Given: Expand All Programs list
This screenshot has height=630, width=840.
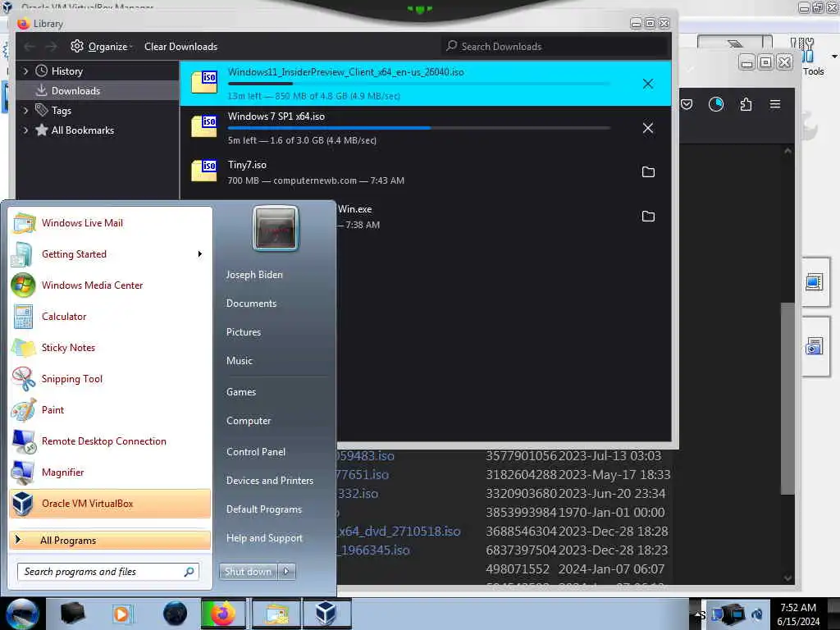Looking at the screenshot, I should (x=110, y=540).
